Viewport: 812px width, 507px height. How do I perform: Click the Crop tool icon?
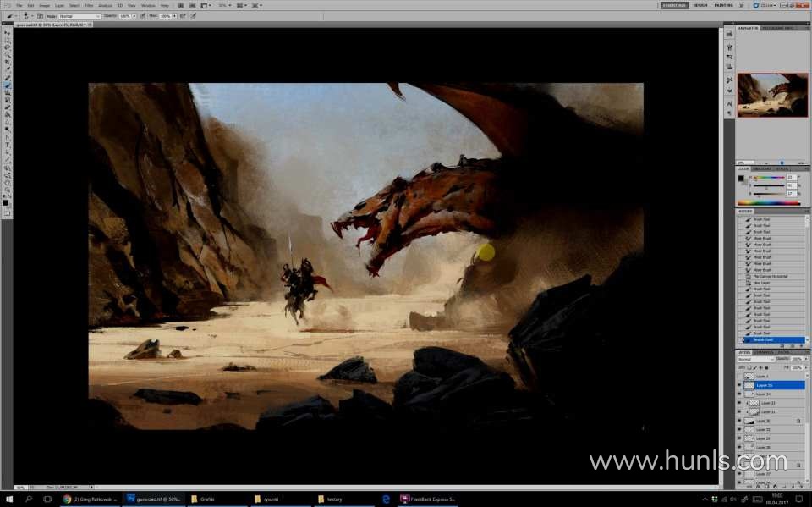coord(8,63)
